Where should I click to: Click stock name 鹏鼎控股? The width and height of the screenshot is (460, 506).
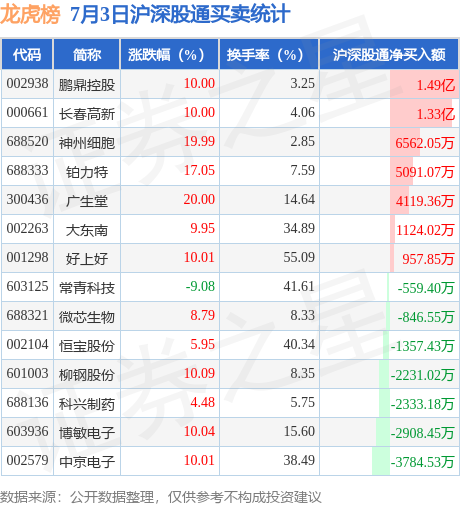[87, 85]
